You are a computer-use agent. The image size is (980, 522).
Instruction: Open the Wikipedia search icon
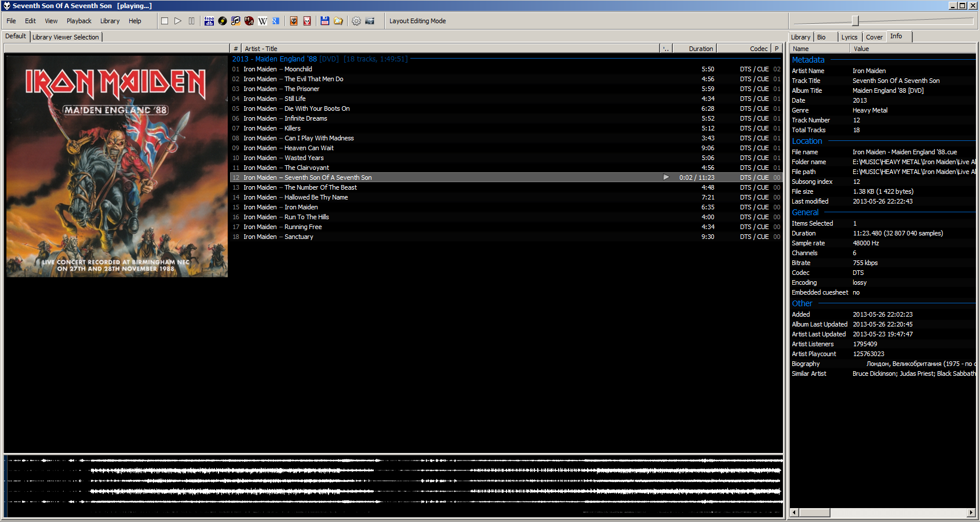(x=263, y=21)
